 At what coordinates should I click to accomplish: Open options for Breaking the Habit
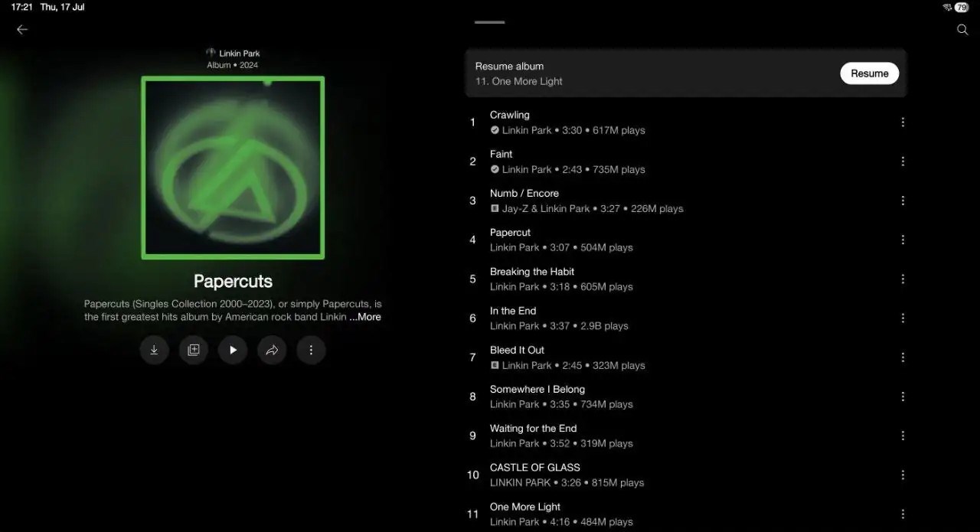coord(903,279)
